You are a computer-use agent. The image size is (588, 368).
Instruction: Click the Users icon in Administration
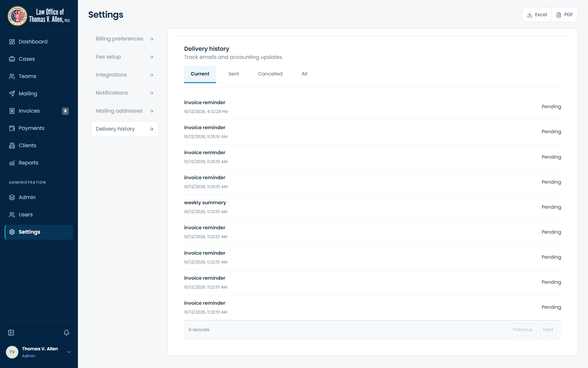[x=12, y=215]
